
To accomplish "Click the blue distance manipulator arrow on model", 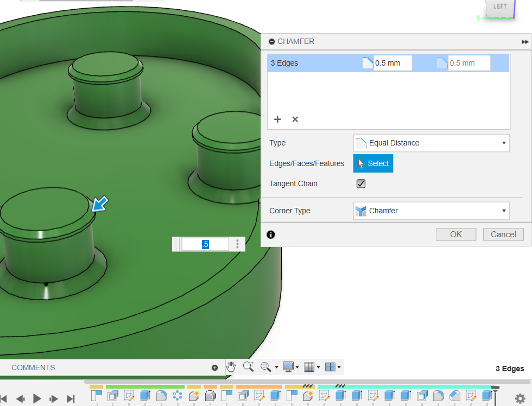I will (x=100, y=205).
